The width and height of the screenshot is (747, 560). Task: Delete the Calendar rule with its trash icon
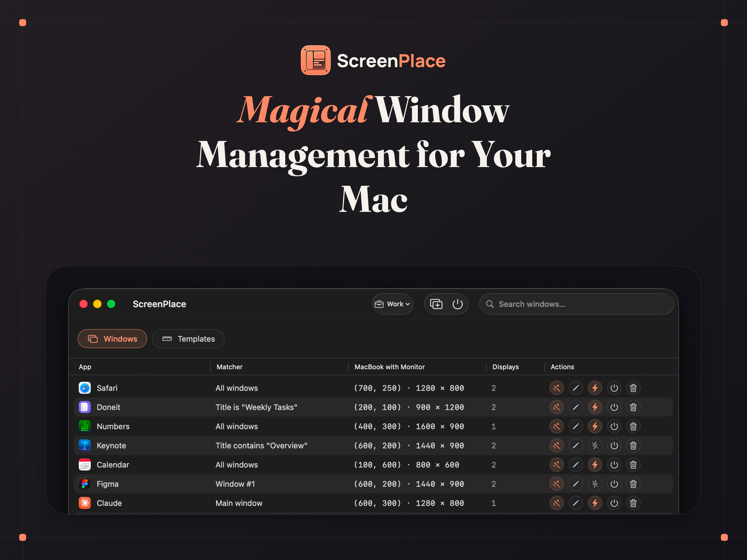pos(634,465)
